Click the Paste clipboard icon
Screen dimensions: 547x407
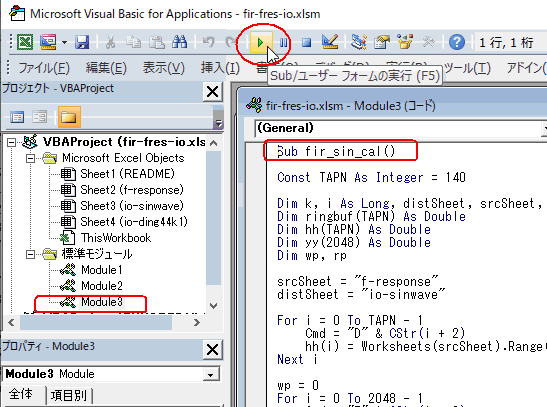[157, 42]
